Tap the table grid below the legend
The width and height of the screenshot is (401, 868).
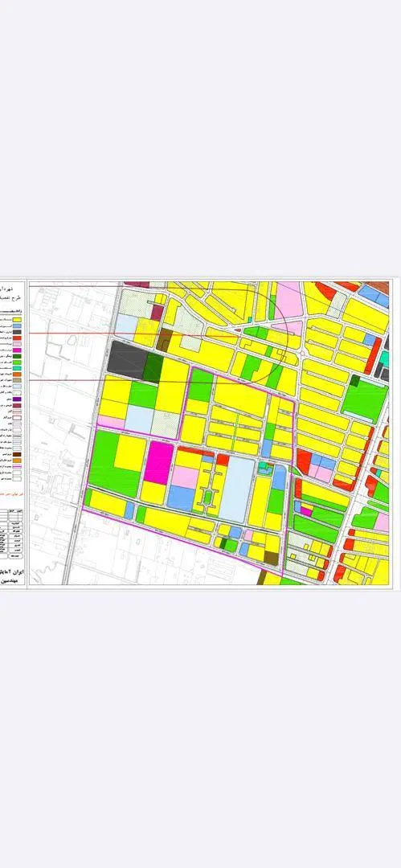(11, 533)
